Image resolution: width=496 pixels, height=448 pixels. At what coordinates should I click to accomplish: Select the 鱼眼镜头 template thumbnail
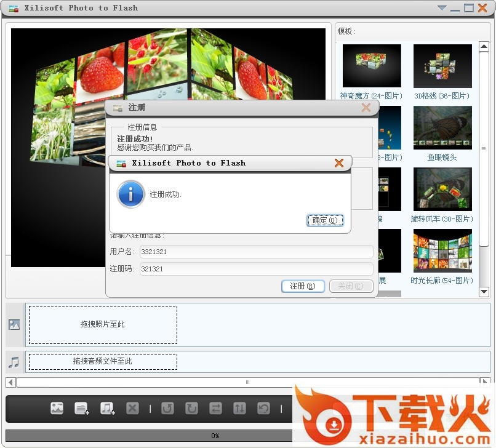[442, 127]
